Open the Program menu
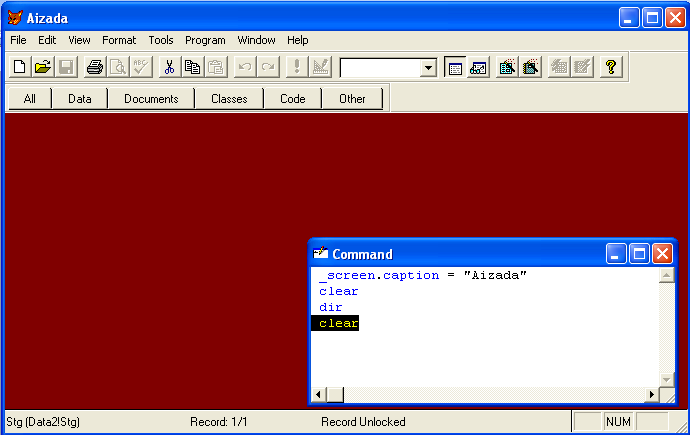Screen dimensions: 690x435 pyautogui.click(x=205, y=40)
